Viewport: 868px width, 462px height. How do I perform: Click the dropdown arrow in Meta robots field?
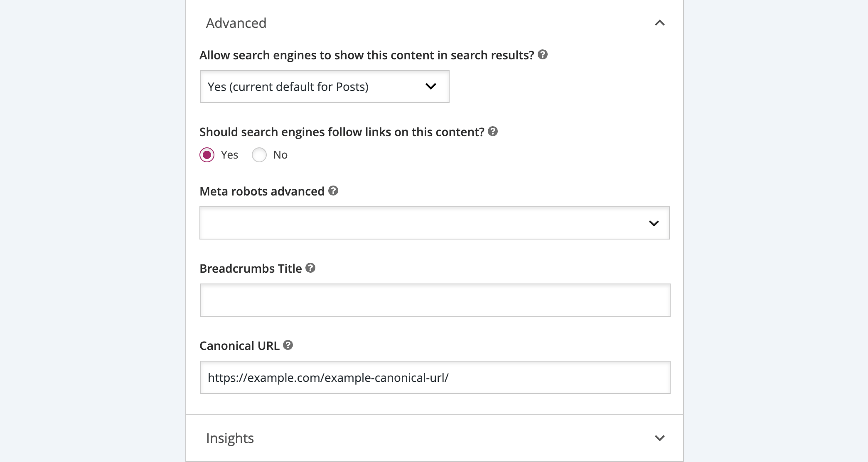coord(654,223)
